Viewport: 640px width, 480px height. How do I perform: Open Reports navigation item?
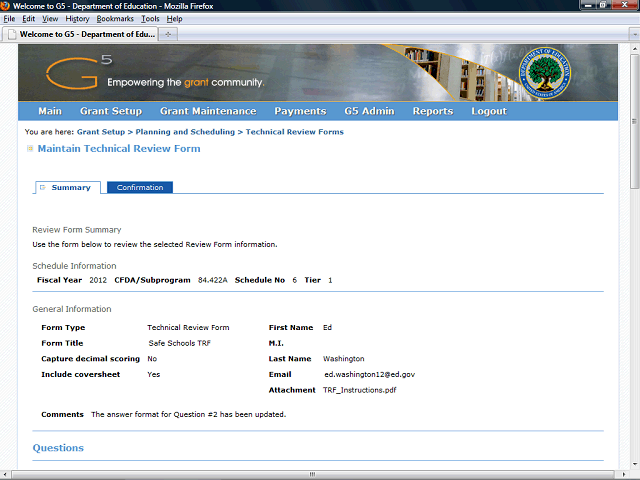pos(433,111)
